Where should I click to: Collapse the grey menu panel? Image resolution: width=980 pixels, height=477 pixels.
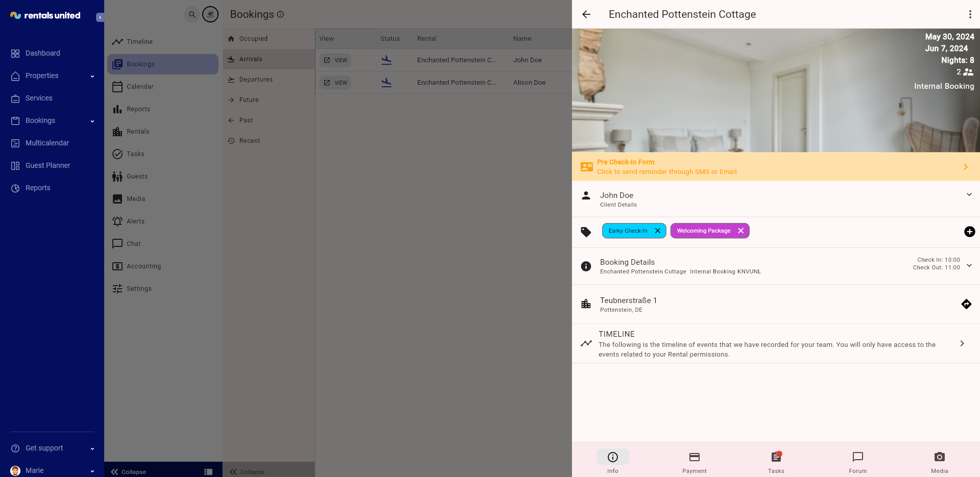[x=129, y=472]
